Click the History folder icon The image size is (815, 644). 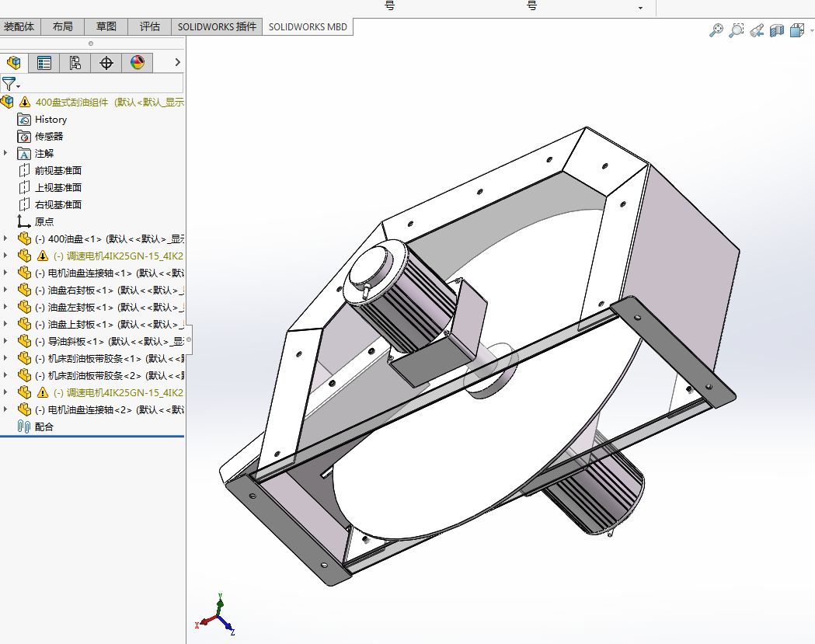click(x=24, y=120)
